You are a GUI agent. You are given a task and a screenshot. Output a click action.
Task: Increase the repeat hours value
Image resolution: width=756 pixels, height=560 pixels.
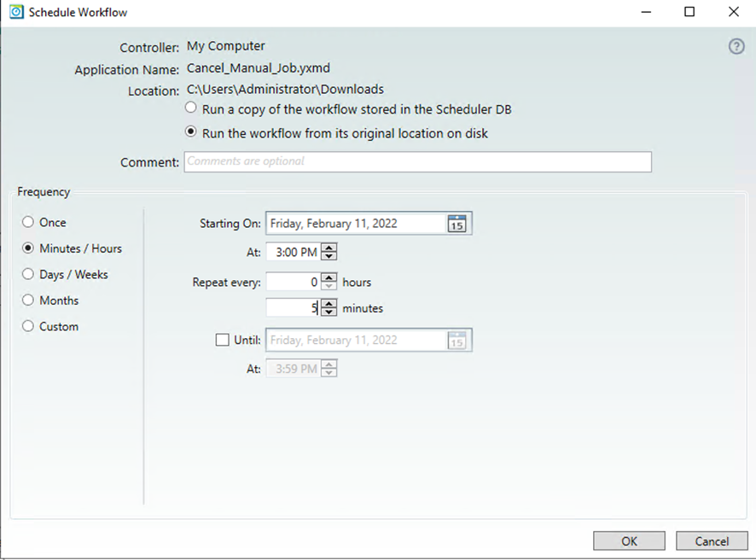click(329, 277)
